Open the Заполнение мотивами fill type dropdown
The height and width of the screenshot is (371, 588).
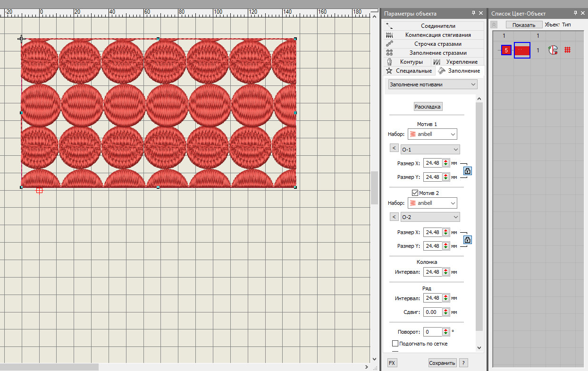click(432, 84)
